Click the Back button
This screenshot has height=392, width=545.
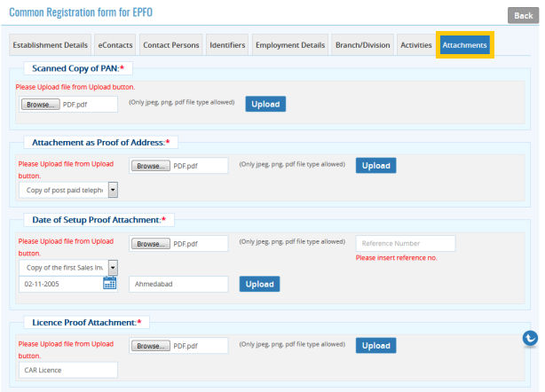click(520, 16)
